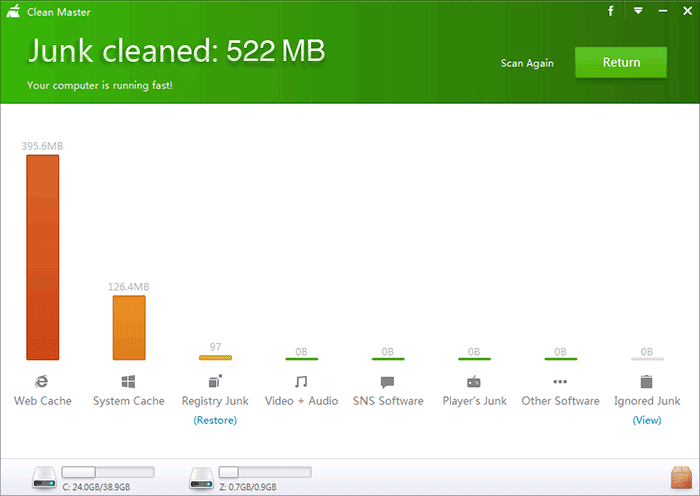
Task: Open the orange box icon in bottom corner
Action: coord(681,477)
